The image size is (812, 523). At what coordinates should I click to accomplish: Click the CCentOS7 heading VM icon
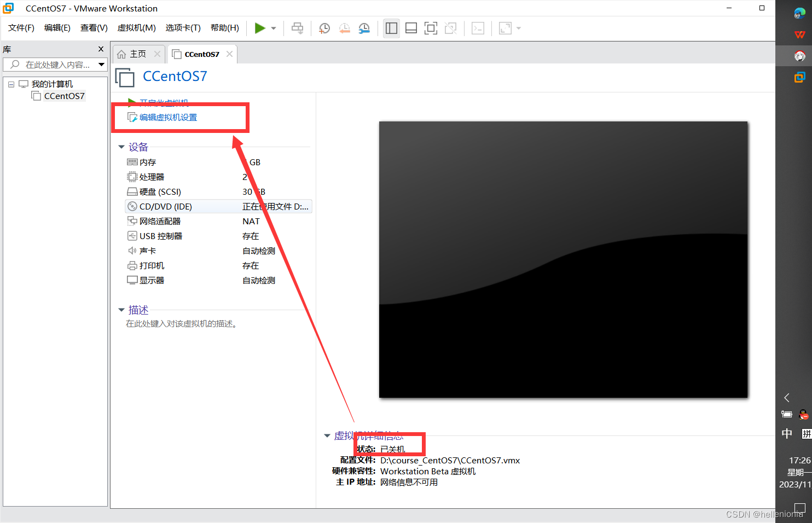pyautogui.click(x=125, y=77)
